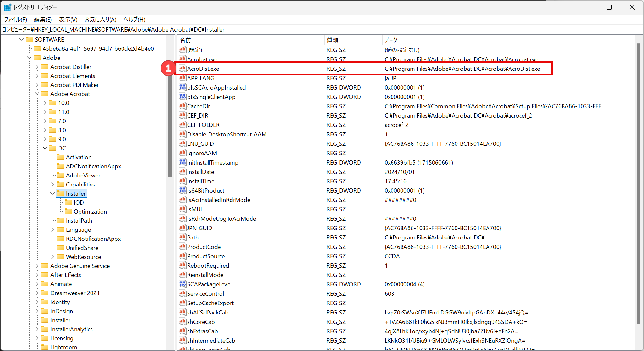Click the binary icon beside bIsSCAcroAppInstalled

(183, 87)
